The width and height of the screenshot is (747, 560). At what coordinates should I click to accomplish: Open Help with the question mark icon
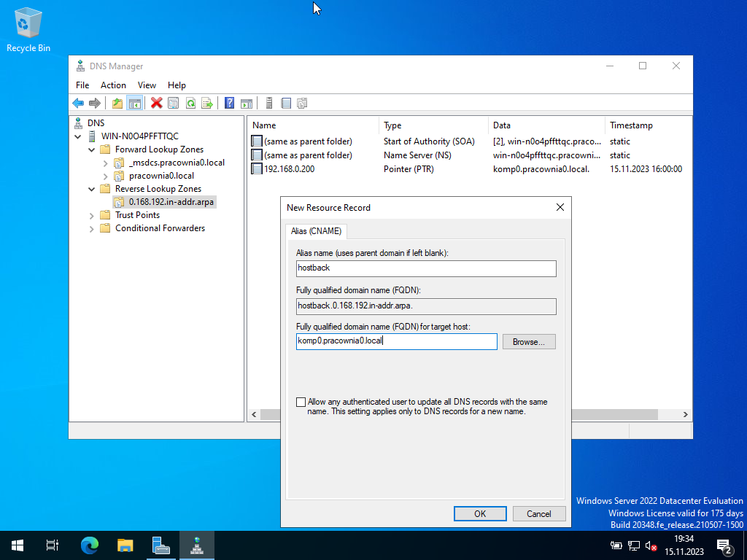229,103
